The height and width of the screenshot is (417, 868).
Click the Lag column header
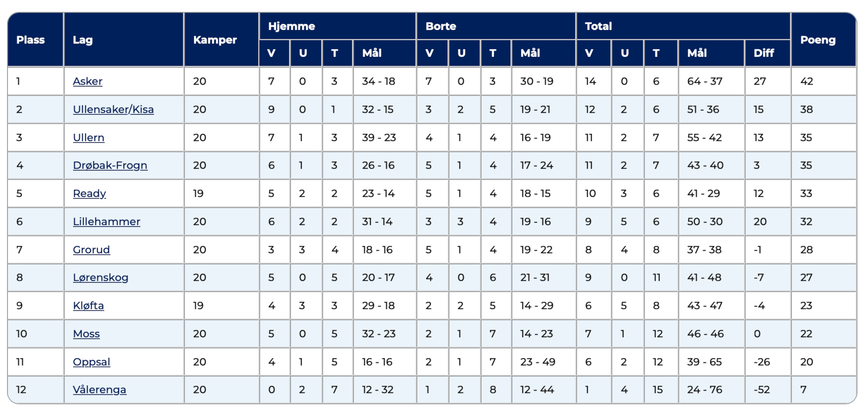[x=83, y=40]
